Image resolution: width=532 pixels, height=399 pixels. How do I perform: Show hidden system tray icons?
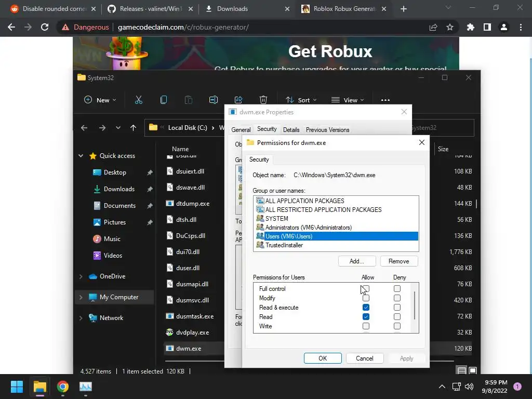coord(442,387)
